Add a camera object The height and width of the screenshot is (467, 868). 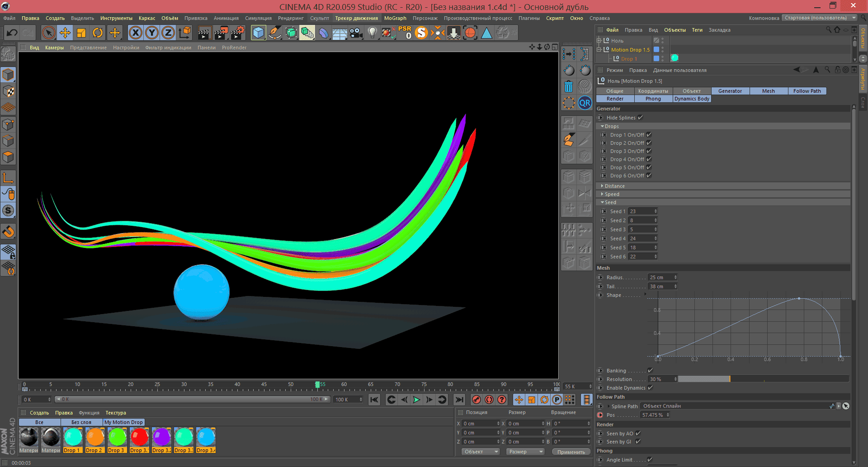[356, 33]
